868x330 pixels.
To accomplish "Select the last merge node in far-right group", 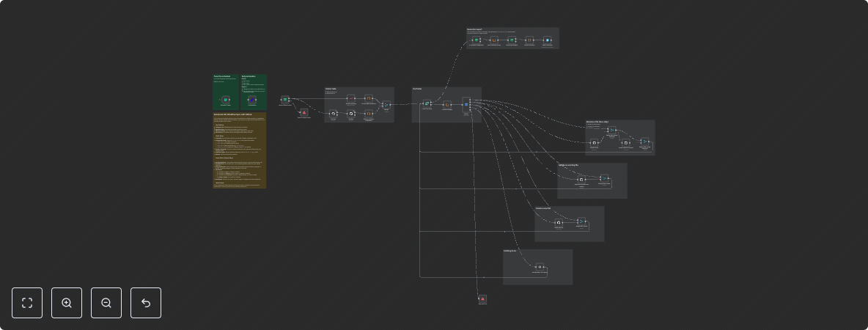I will [x=644, y=142].
